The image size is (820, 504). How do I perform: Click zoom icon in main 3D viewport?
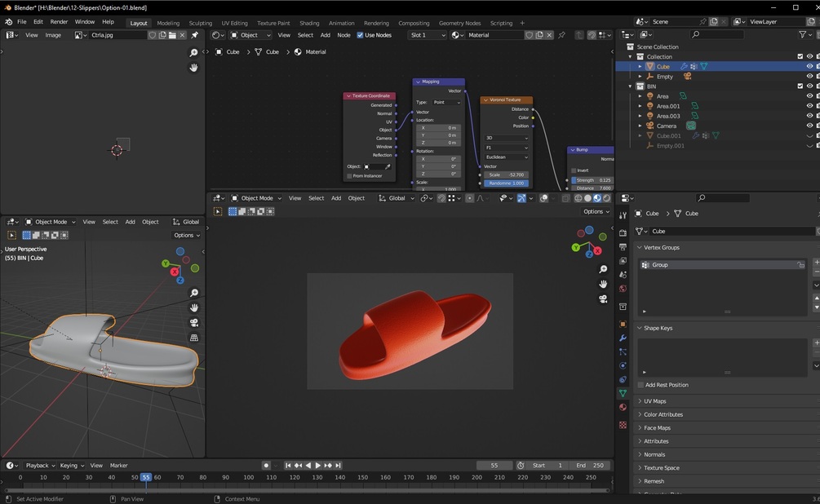[603, 269]
